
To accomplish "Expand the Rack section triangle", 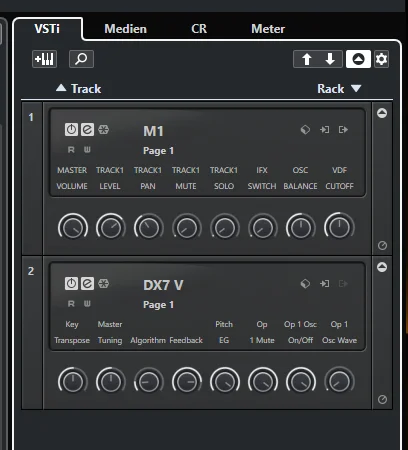I will click(356, 88).
